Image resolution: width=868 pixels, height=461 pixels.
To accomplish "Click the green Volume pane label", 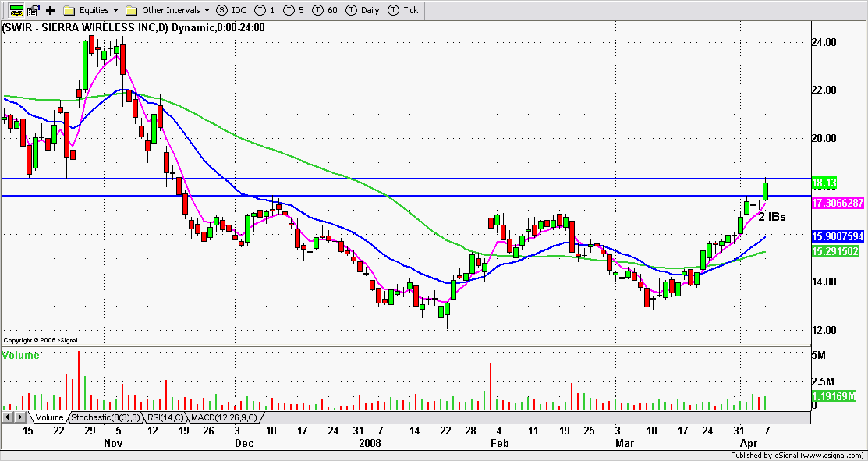I will (20, 355).
